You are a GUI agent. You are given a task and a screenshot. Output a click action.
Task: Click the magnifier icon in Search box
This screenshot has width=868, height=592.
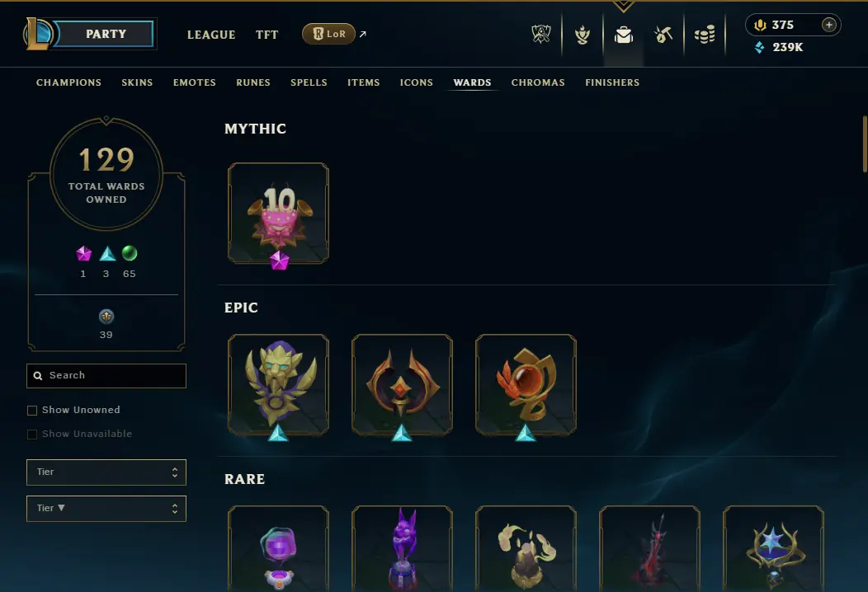38,376
